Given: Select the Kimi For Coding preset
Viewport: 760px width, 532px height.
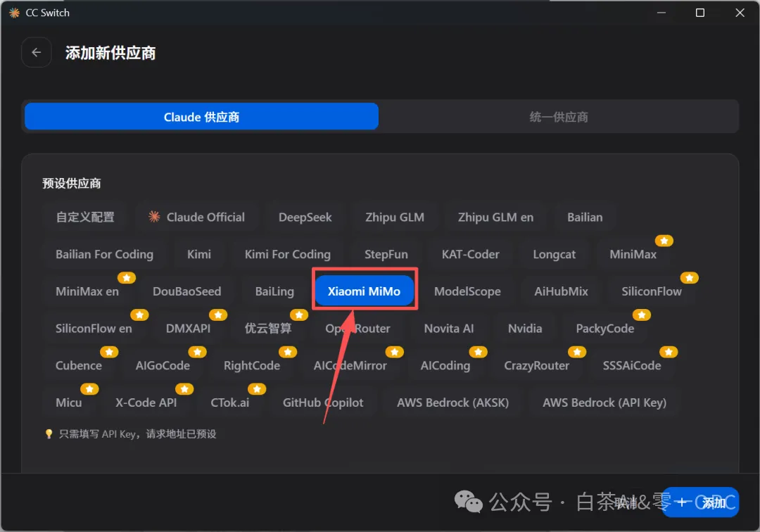Looking at the screenshot, I should click(x=287, y=254).
